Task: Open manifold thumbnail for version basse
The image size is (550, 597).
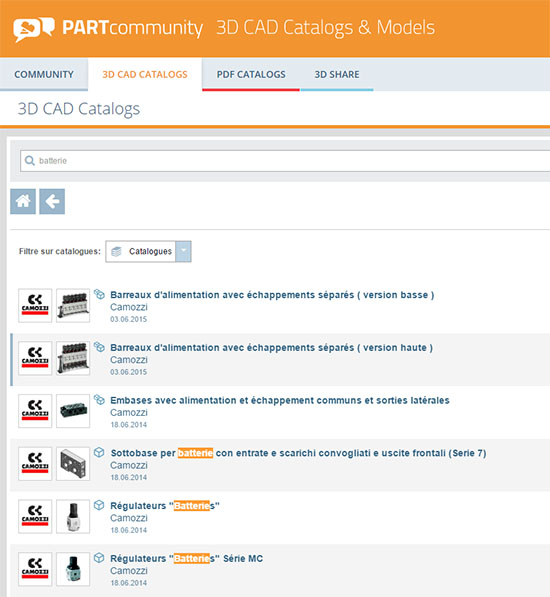Action: pos(73,305)
